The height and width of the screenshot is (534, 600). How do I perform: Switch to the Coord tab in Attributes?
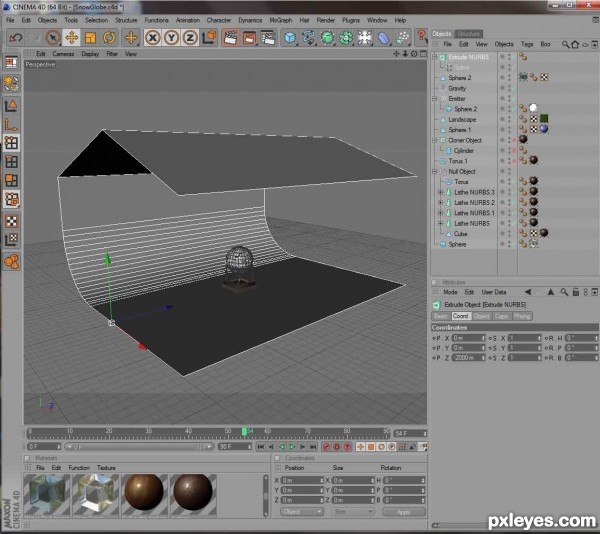[460, 316]
